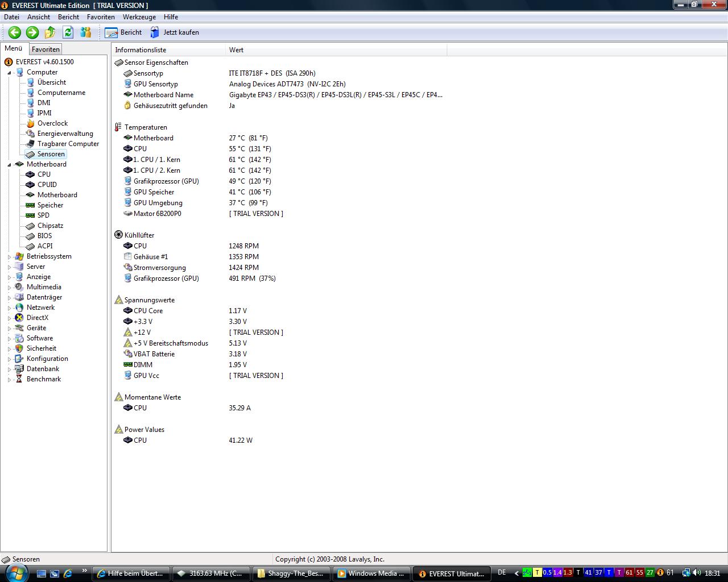
Task: Collapse the Computer tree node
Action: click(9, 72)
